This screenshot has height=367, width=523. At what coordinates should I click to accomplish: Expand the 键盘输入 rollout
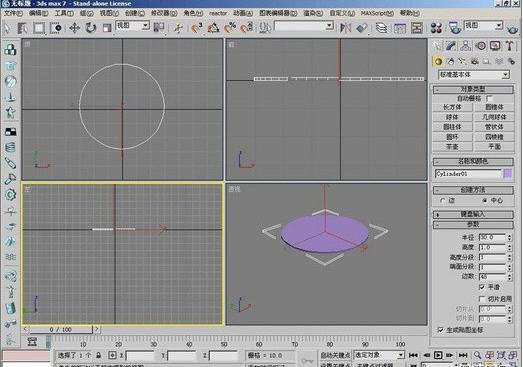pos(473,214)
